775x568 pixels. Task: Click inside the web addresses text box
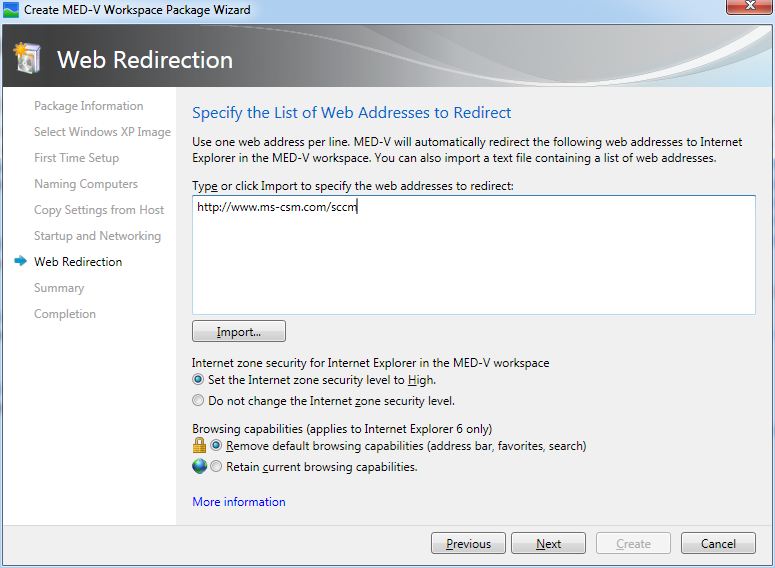pyautogui.click(x=473, y=260)
